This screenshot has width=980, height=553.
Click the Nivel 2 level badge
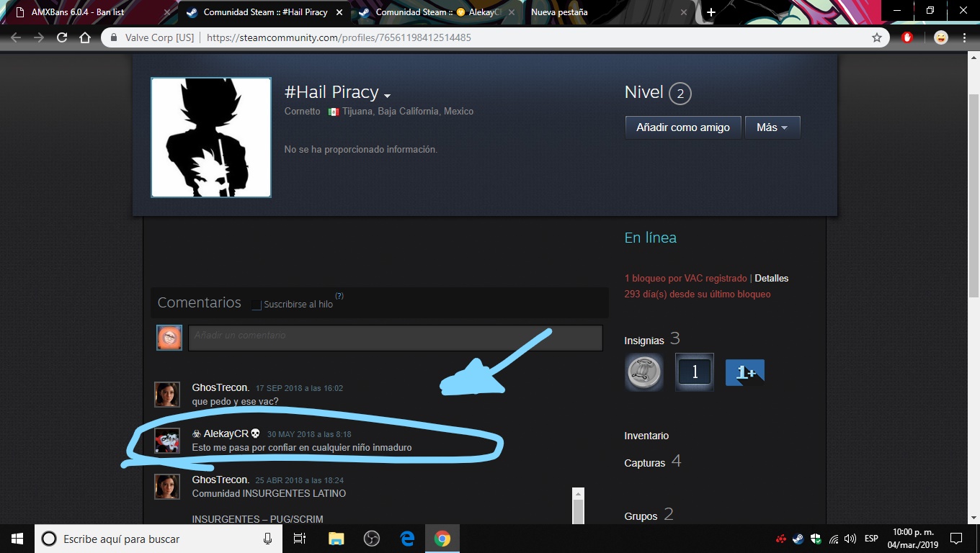(680, 94)
